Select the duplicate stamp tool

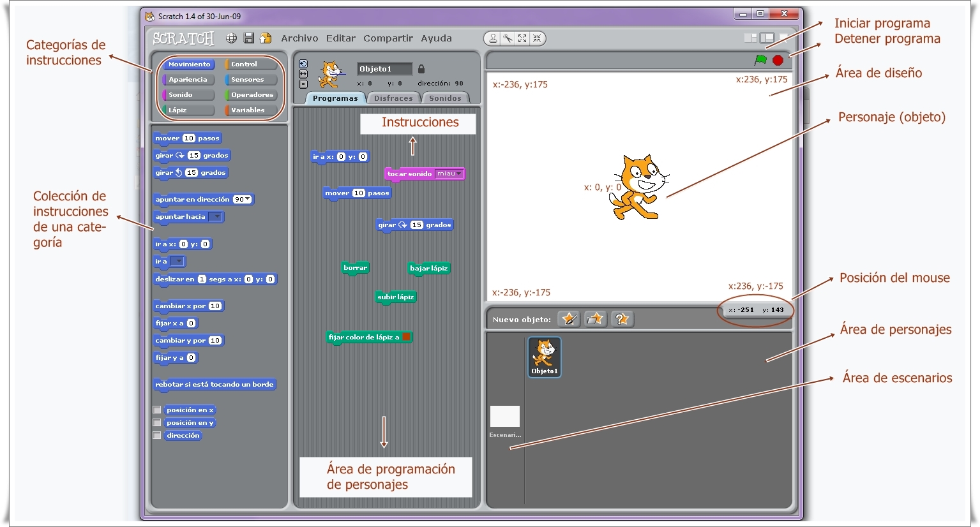tap(493, 38)
